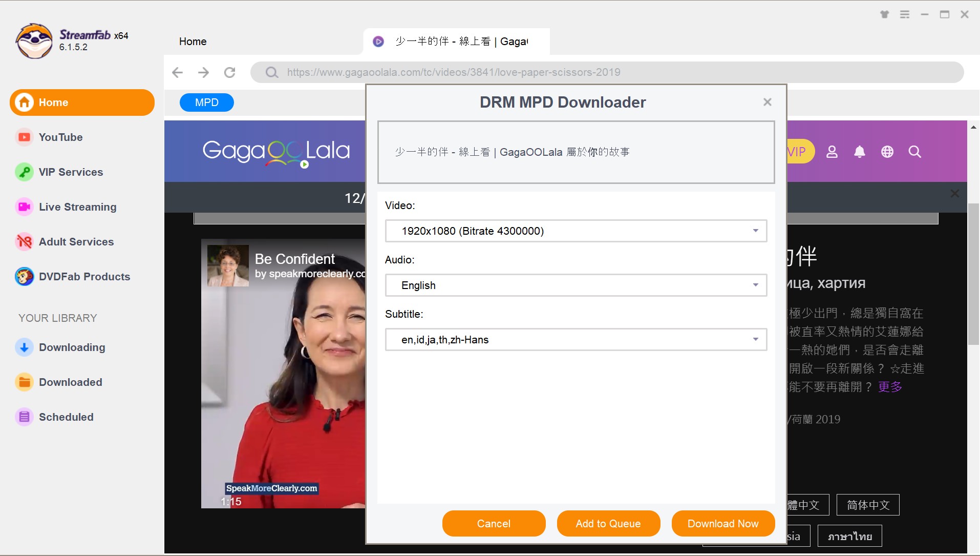Image resolution: width=980 pixels, height=556 pixels.
Task: Select the 简体中文 subtitle tag
Action: [868, 505]
